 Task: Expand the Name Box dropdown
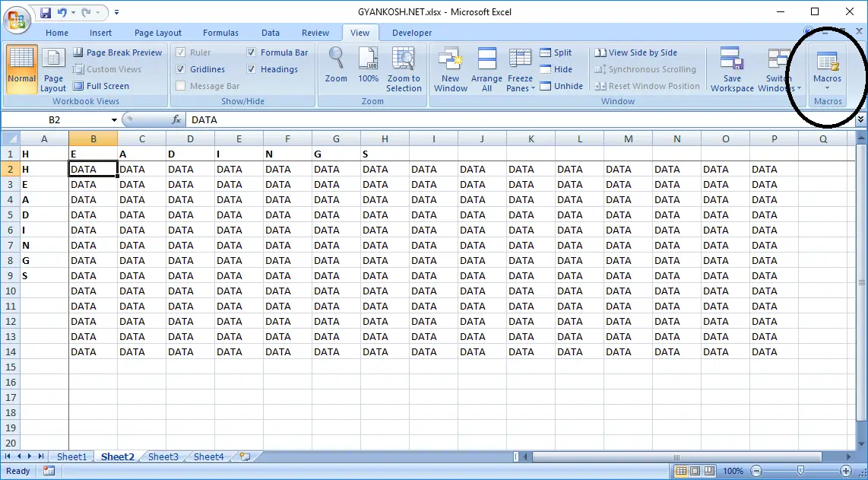(114, 119)
